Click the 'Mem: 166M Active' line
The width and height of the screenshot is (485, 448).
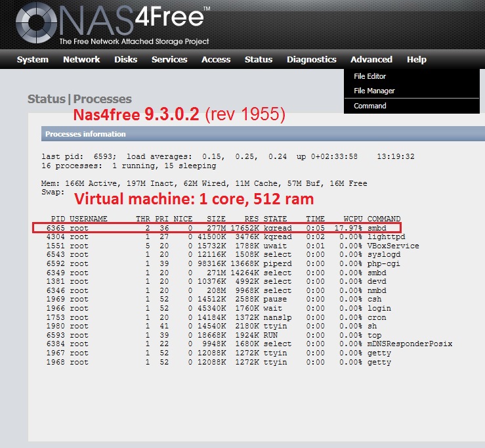[x=204, y=183]
